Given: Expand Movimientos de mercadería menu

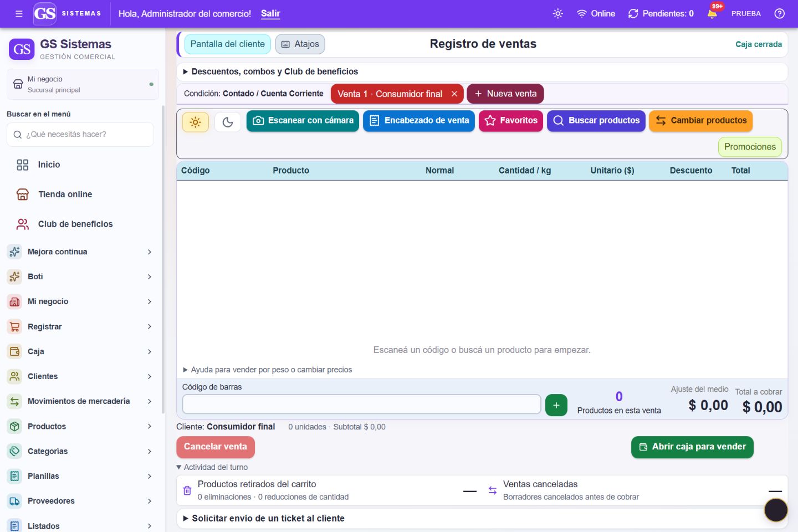Looking at the screenshot, I should (81, 401).
